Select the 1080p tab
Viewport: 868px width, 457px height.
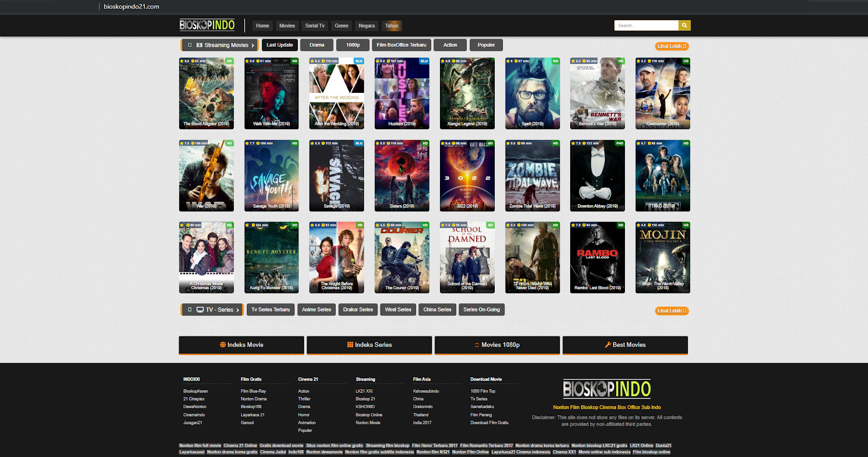(x=353, y=45)
